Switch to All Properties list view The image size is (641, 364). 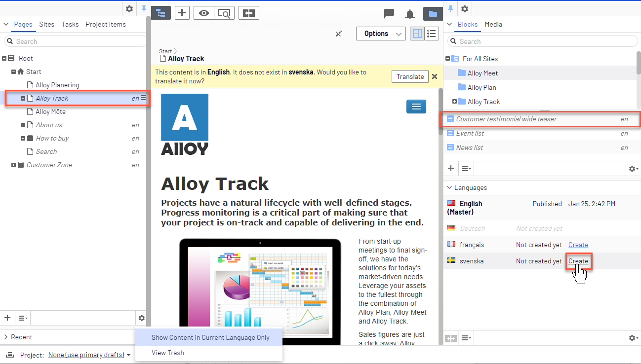432,34
